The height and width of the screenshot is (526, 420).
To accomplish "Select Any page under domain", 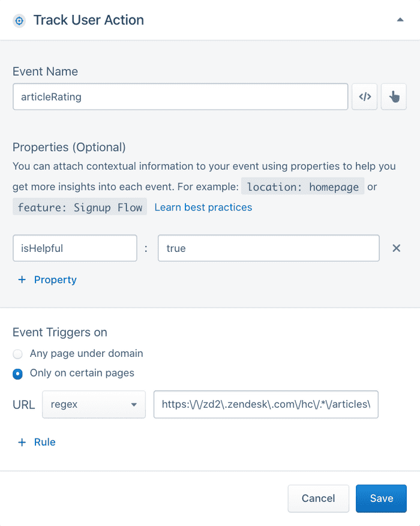I will (x=78, y=354).
